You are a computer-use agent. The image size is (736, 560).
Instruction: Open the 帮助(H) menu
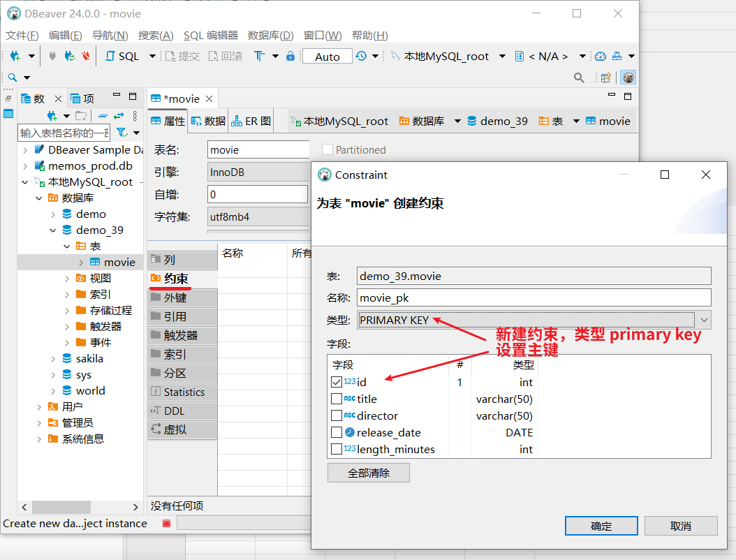coord(370,36)
